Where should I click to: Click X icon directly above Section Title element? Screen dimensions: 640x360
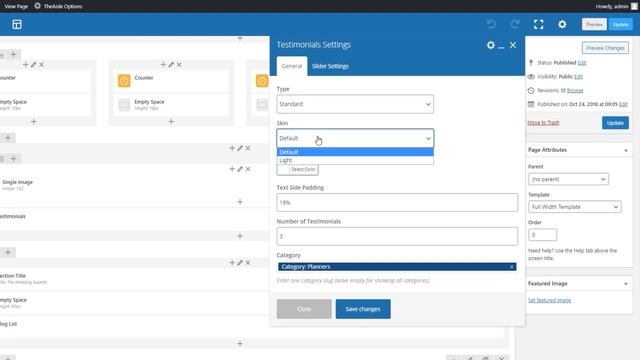pos(248,262)
